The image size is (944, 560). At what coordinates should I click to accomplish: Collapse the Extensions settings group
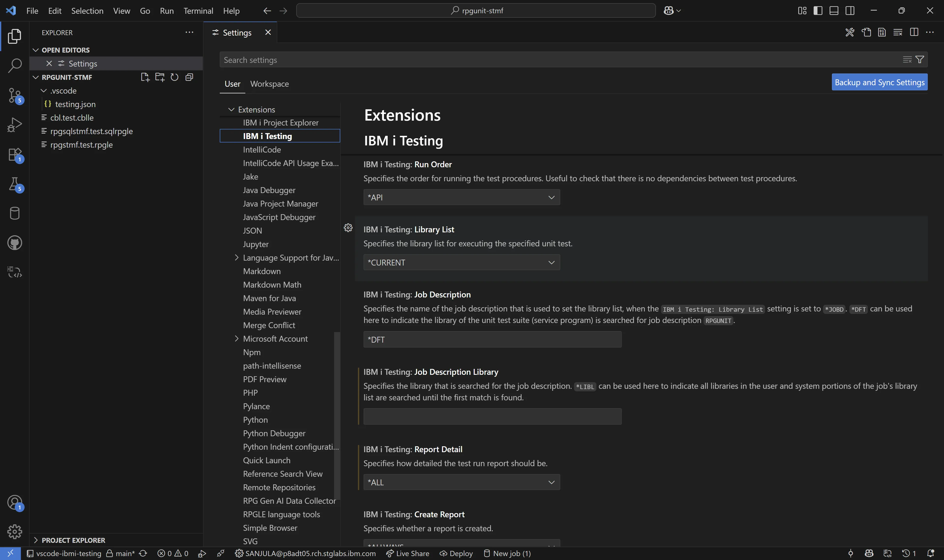point(231,110)
